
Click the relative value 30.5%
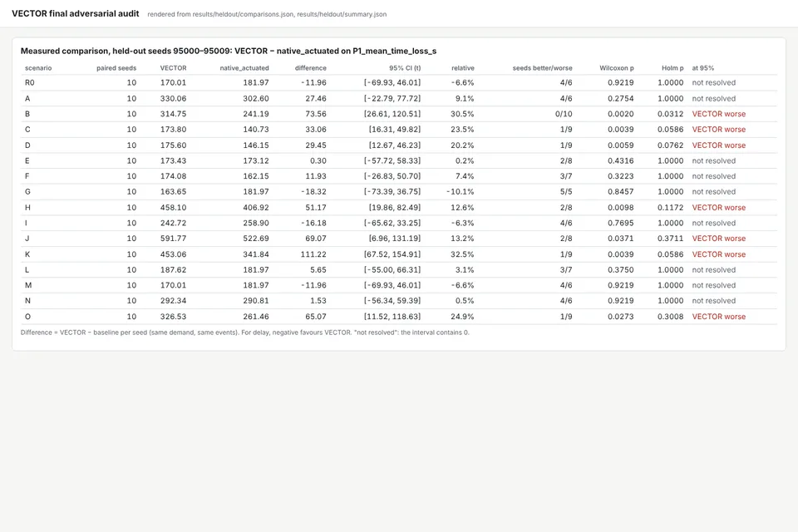tap(462, 114)
